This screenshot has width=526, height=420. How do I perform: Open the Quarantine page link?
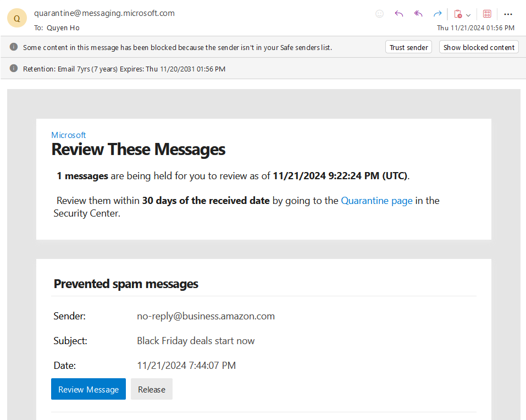click(x=376, y=201)
